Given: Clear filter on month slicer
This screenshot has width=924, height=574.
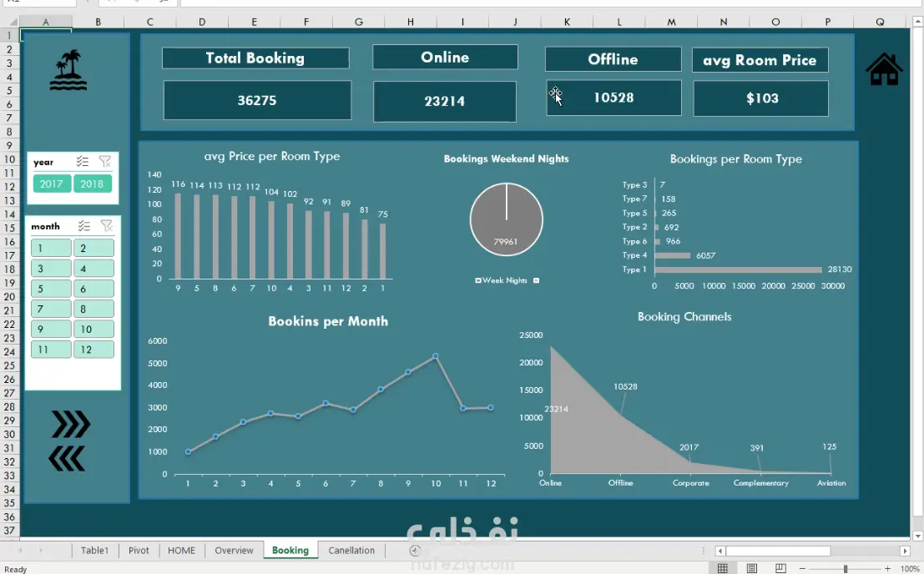Looking at the screenshot, I should [107, 226].
